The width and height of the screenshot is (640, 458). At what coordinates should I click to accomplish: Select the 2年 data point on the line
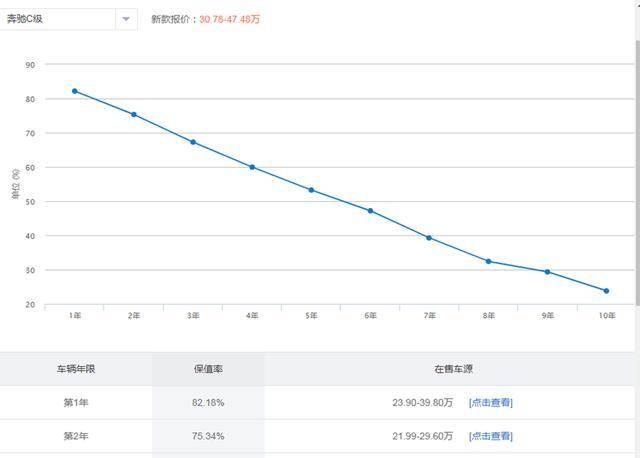pyautogui.click(x=134, y=115)
